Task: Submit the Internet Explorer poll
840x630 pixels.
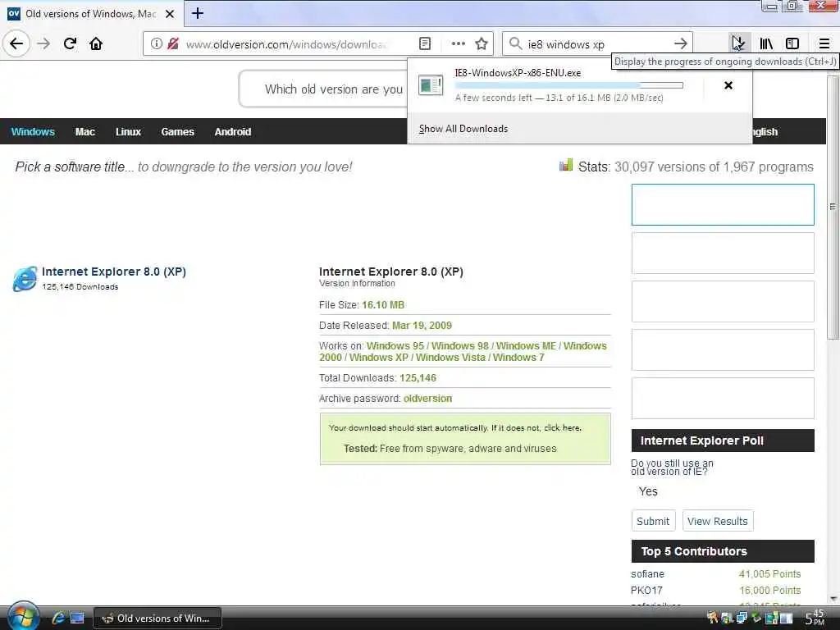Action: click(x=652, y=521)
